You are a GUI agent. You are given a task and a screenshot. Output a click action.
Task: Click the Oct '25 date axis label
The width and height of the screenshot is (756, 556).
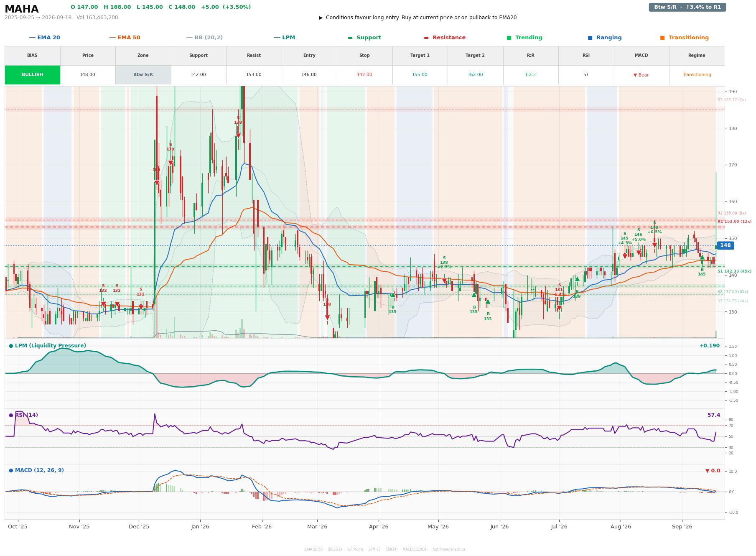[18, 527]
